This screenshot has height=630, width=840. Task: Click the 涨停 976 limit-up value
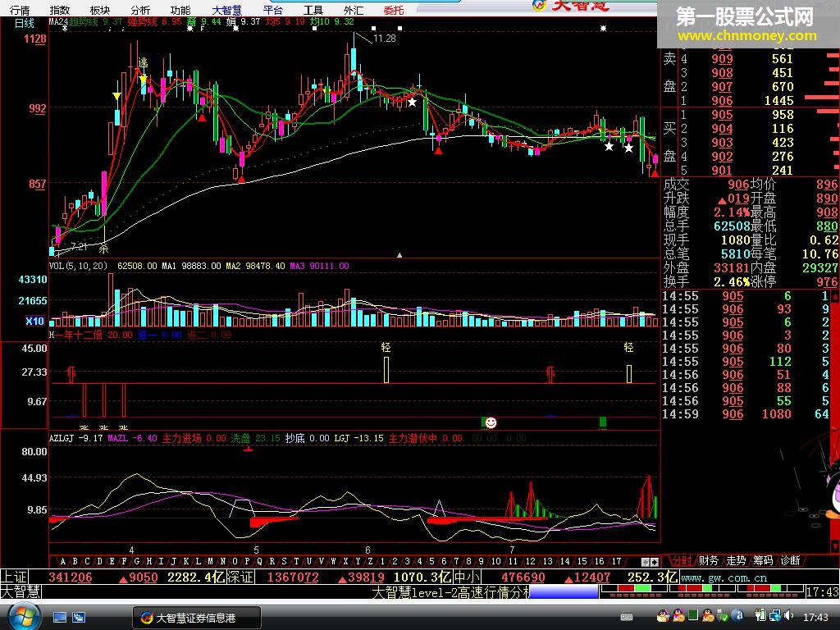pyautogui.click(x=827, y=282)
